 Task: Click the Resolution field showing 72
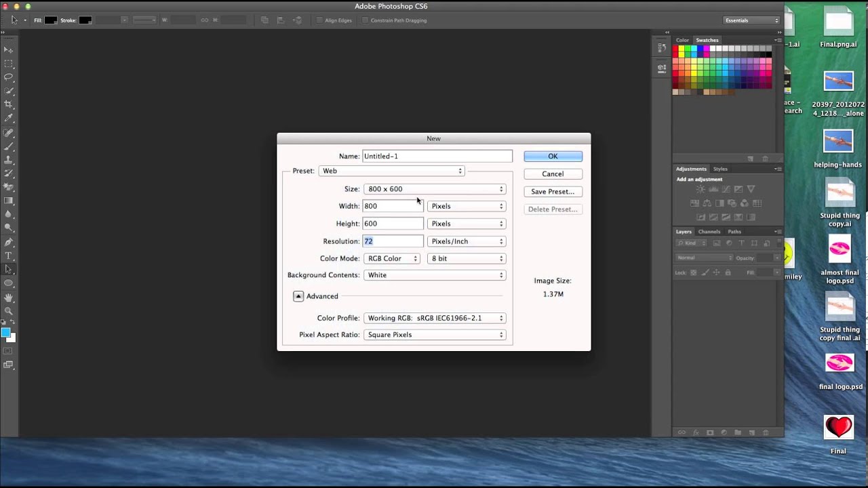coord(393,241)
